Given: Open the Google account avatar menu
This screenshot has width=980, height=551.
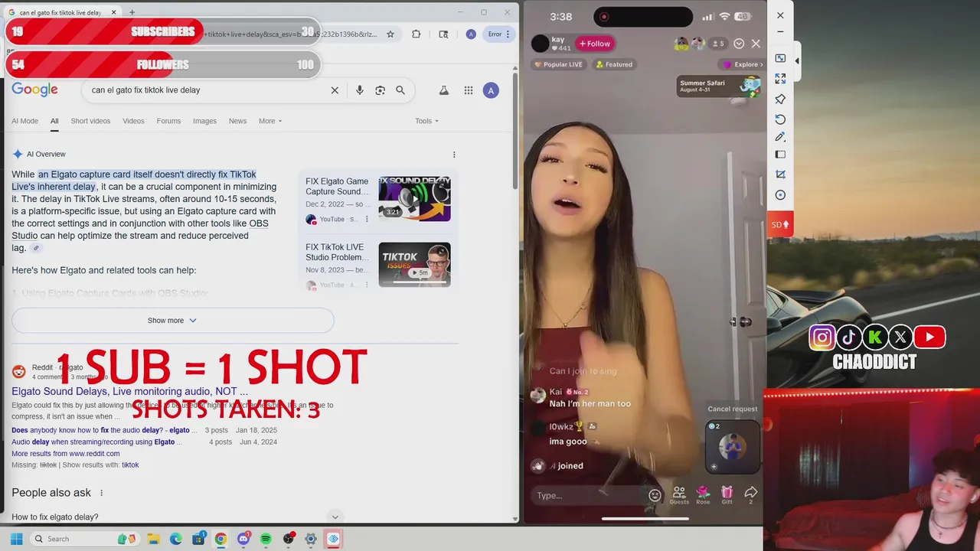Looking at the screenshot, I should (491, 90).
